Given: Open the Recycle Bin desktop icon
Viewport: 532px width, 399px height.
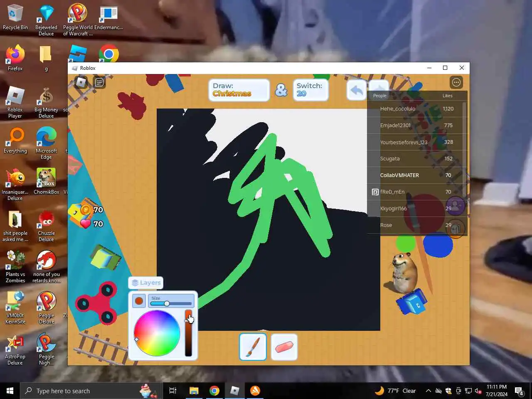Looking at the screenshot, I should 15,17.
